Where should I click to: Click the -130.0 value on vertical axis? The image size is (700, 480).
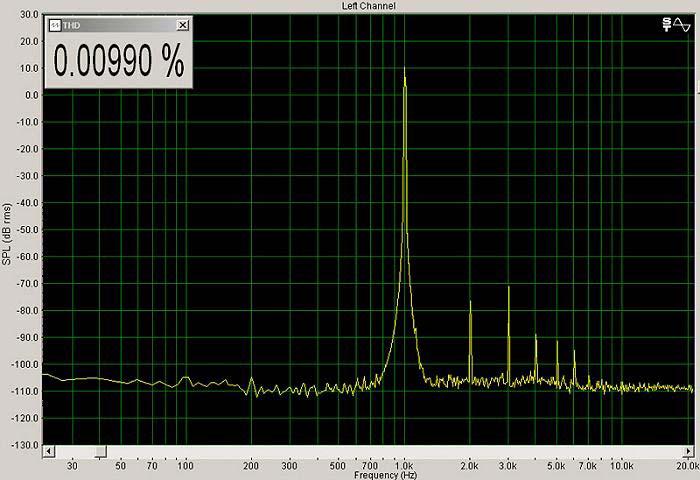tap(25, 444)
